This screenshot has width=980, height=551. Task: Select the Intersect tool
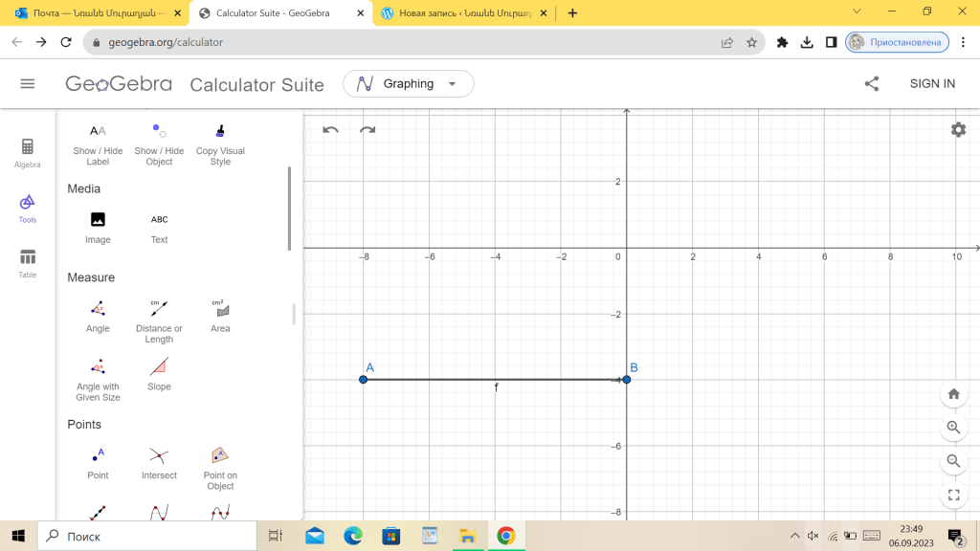(x=159, y=462)
